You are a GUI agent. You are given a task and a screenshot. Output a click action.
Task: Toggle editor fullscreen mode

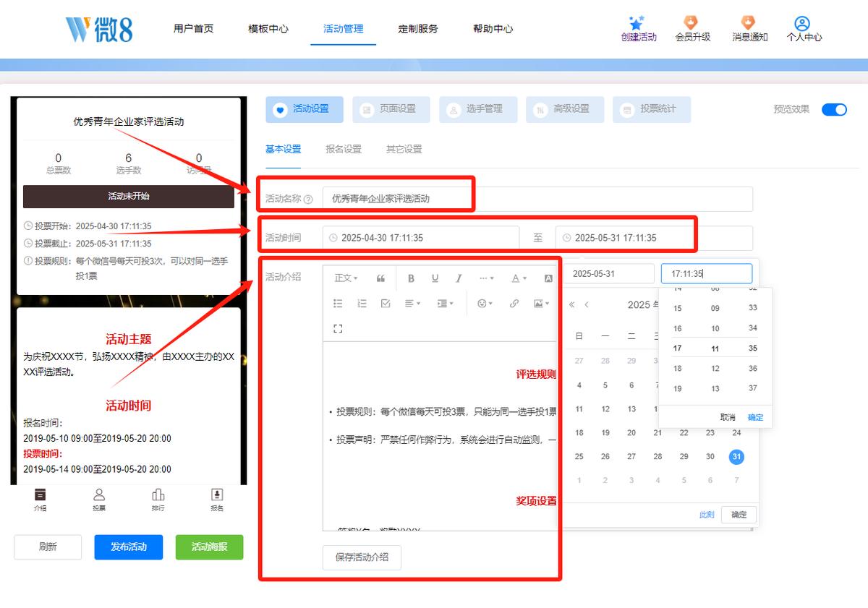pos(338,328)
